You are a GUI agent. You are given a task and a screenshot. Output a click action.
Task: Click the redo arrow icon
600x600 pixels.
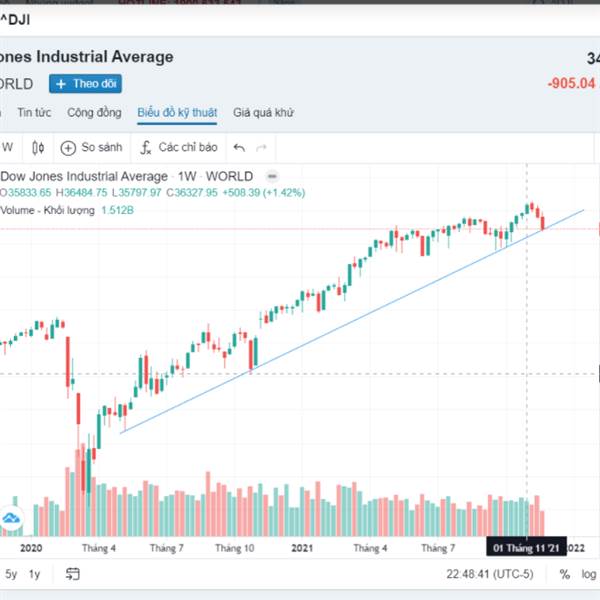(x=261, y=148)
